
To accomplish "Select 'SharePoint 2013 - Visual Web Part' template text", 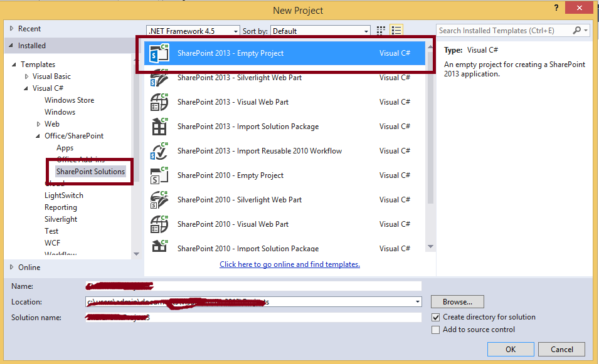I will click(x=233, y=102).
